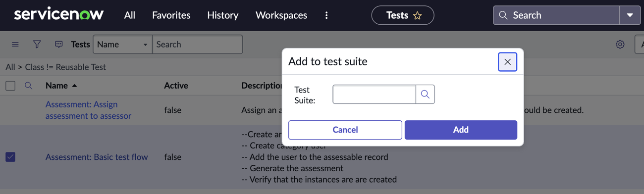This screenshot has height=194, width=644.
Task: Open the Favorites menu
Action: point(171,15)
